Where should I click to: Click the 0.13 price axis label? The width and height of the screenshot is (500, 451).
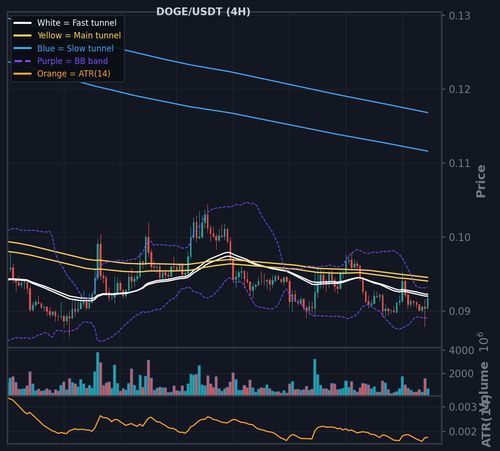pos(459,16)
